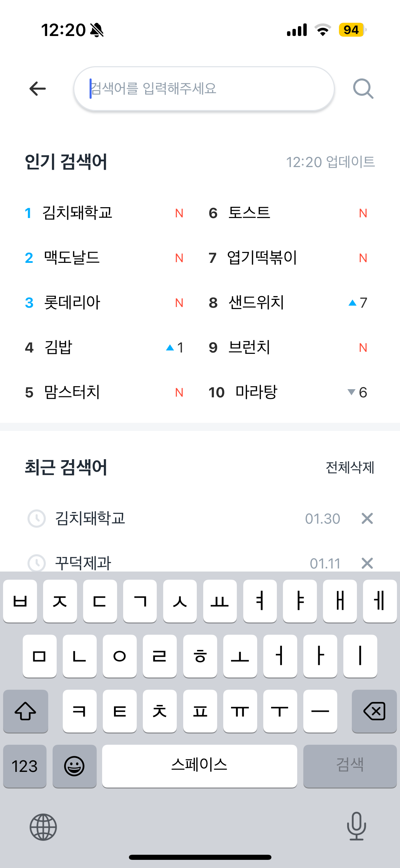Focus the 검색어를 입력해주세요 search field

(x=204, y=89)
